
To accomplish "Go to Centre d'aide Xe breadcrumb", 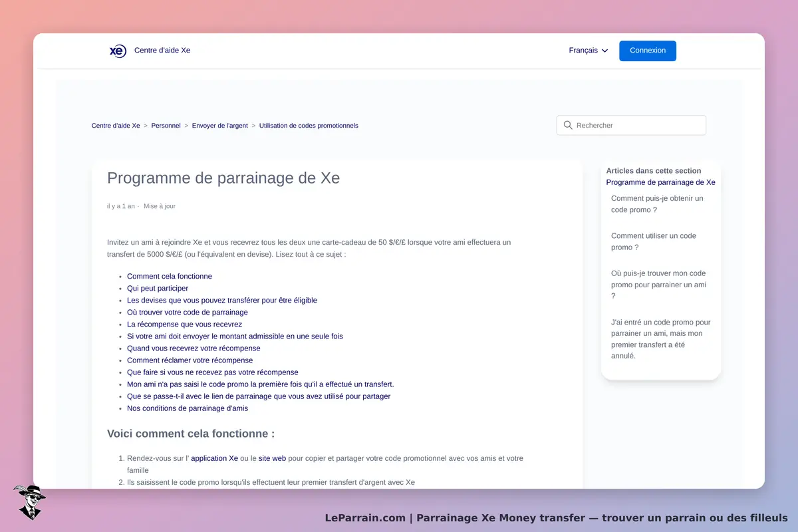I will (116, 125).
